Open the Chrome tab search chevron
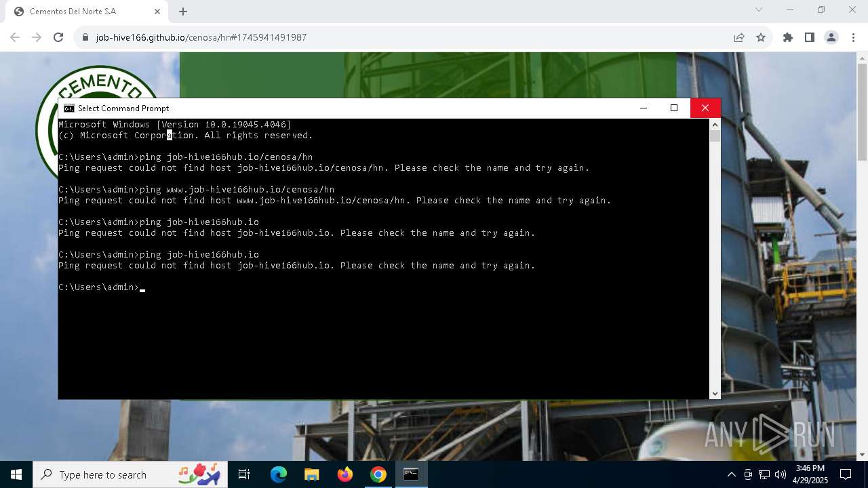 pyautogui.click(x=759, y=9)
